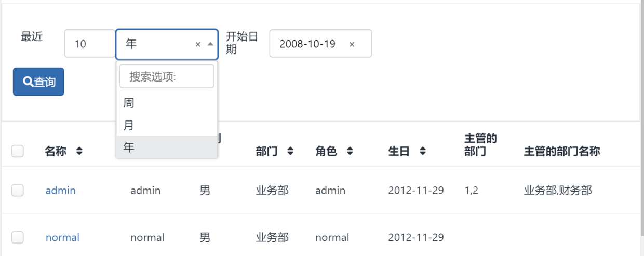The height and width of the screenshot is (256, 644).
Task: Clear the 年 unit selection
Action: coord(198,45)
